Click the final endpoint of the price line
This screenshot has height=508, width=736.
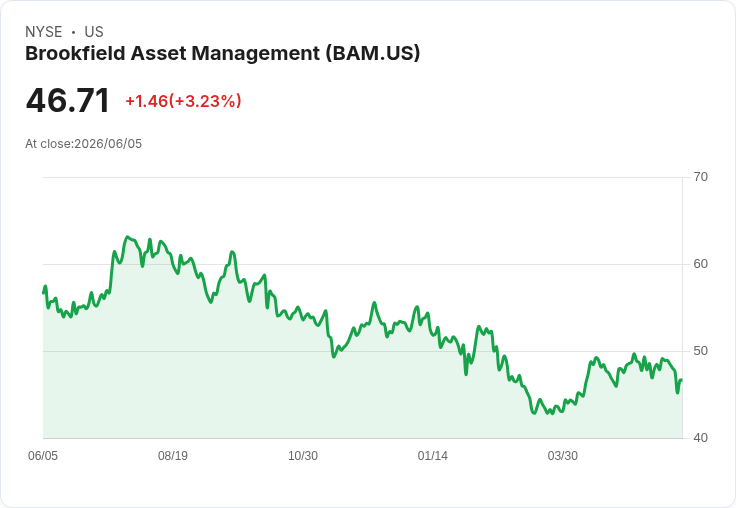[x=681, y=380]
